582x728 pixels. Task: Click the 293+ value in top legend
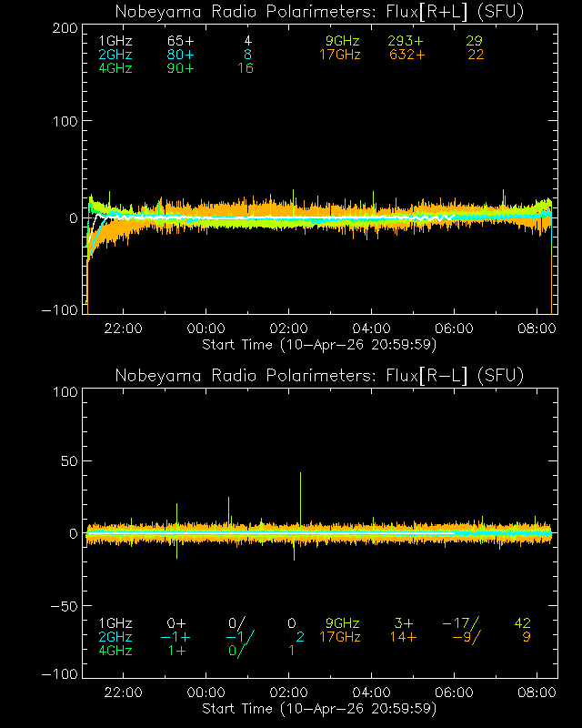406,42
